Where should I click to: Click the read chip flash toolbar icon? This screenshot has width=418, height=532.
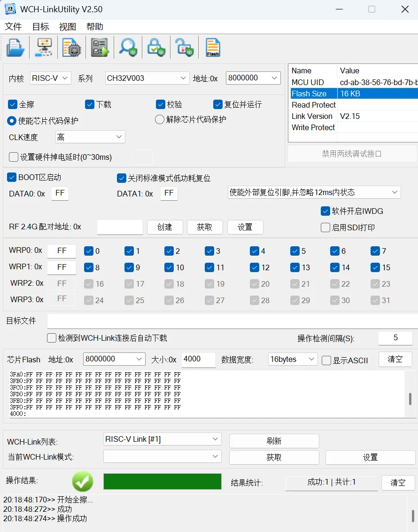(71, 47)
